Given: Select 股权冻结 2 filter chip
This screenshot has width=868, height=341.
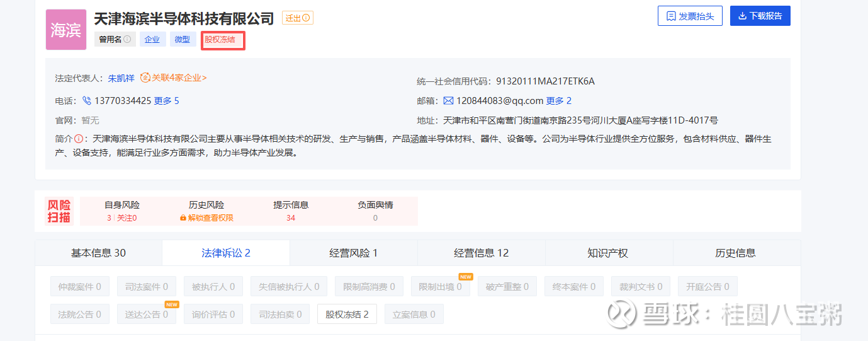Looking at the screenshot, I should (x=347, y=314).
